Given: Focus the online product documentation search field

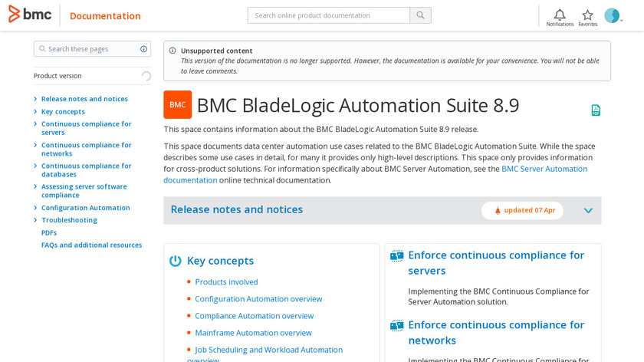Looking at the screenshot, I should 328,15.
